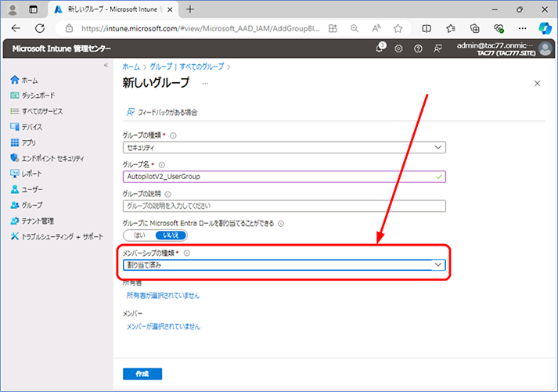Click the グループの説明 input field

[x=284, y=206]
